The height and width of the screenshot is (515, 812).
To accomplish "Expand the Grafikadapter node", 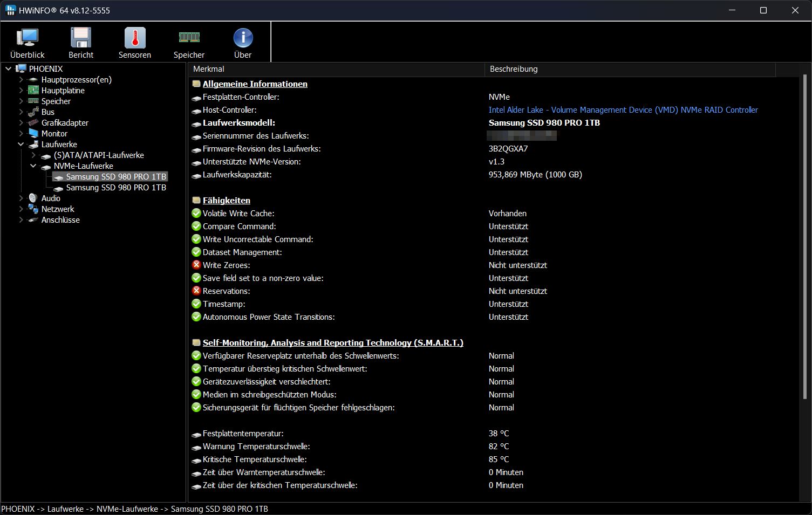I will (x=21, y=122).
